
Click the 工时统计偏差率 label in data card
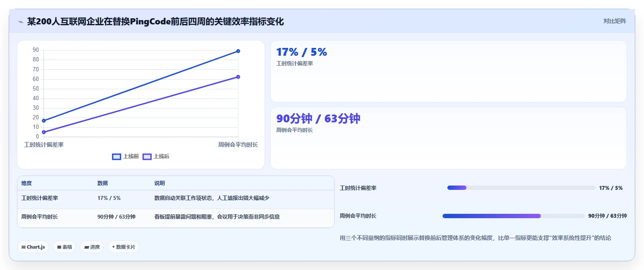click(x=295, y=64)
